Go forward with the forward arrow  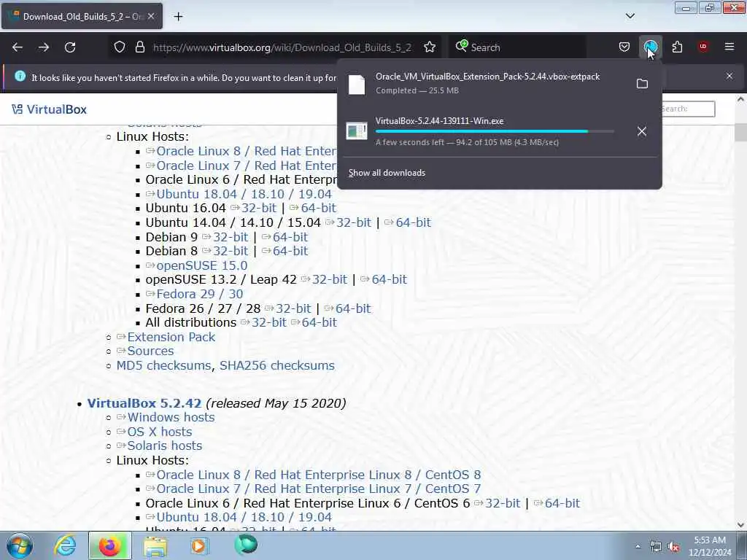tap(44, 47)
